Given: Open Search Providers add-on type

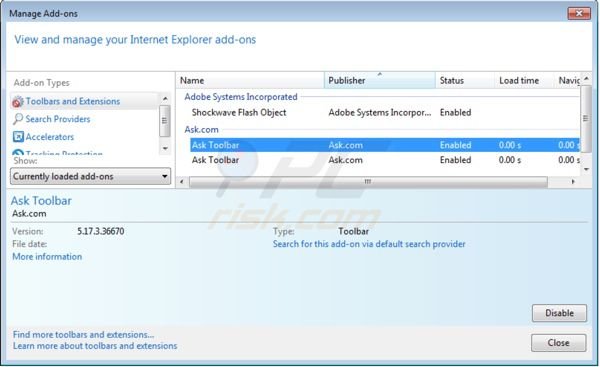Looking at the screenshot, I should click(58, 119).
